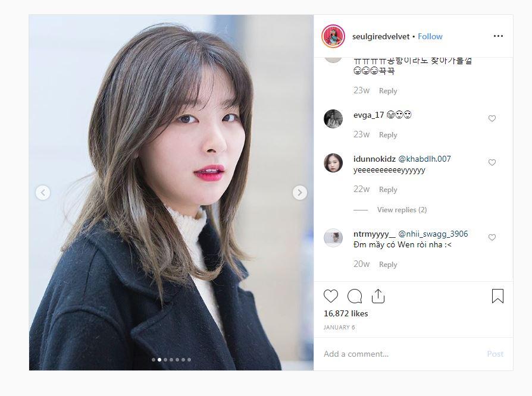The image size is (532, 396).
Task: Go to previous photo with left arrow
Action: tap(43, 193)
